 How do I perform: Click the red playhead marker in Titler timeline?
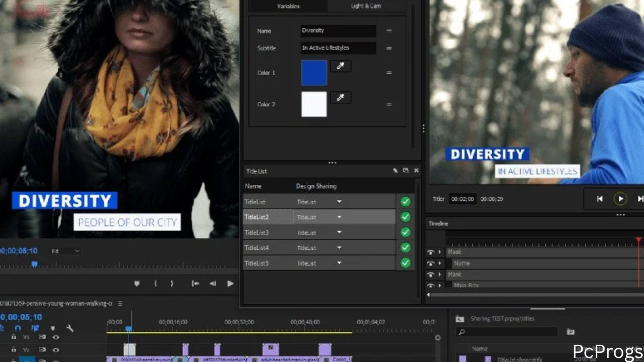click(x=639, y=241)
